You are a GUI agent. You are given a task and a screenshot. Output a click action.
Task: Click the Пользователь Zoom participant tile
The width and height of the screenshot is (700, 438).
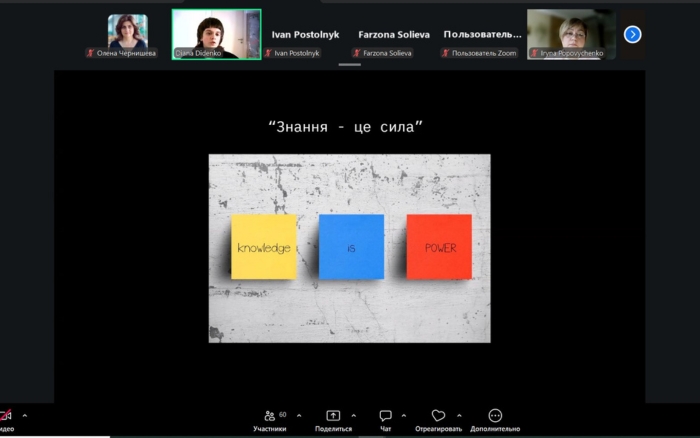(x=482, y=34)
